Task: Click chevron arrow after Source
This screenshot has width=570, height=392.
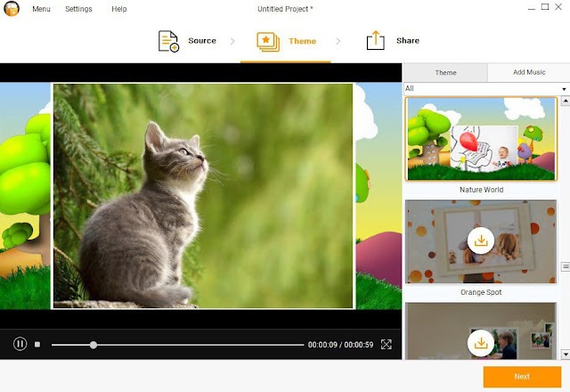Action: 232,41
